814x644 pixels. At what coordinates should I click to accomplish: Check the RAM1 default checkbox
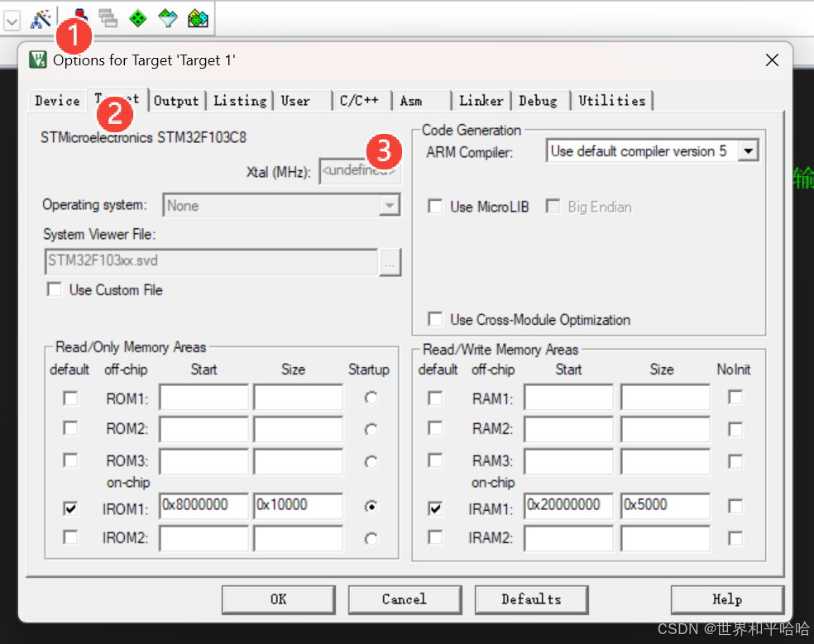point(435,398)
